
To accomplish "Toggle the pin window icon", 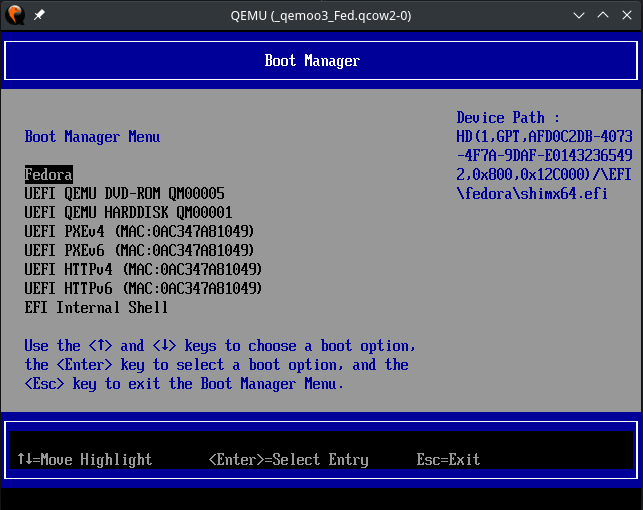I will 39,16.
